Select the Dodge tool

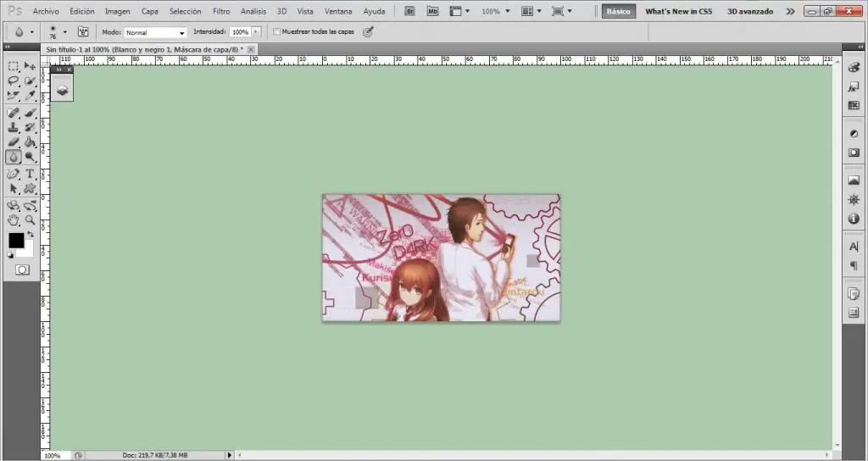point(30,157)
